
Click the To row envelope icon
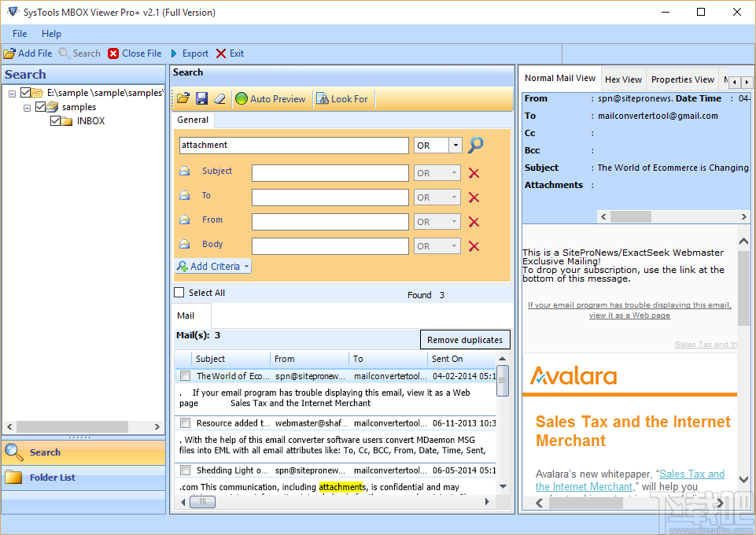click(185, 195)
